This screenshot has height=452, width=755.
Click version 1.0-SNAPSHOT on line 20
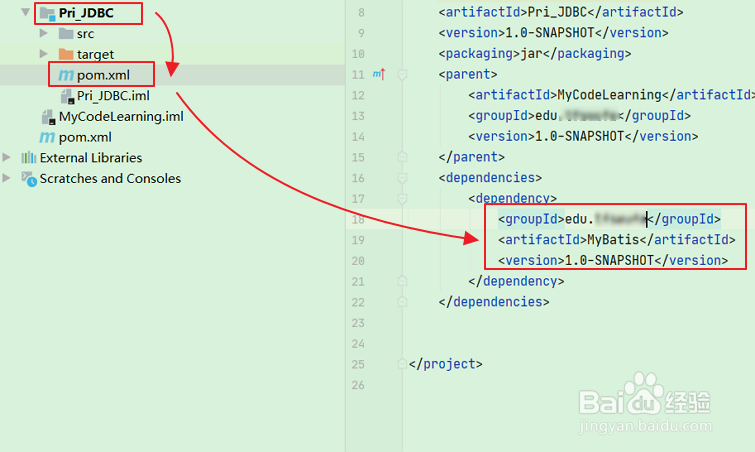[609, 260]
